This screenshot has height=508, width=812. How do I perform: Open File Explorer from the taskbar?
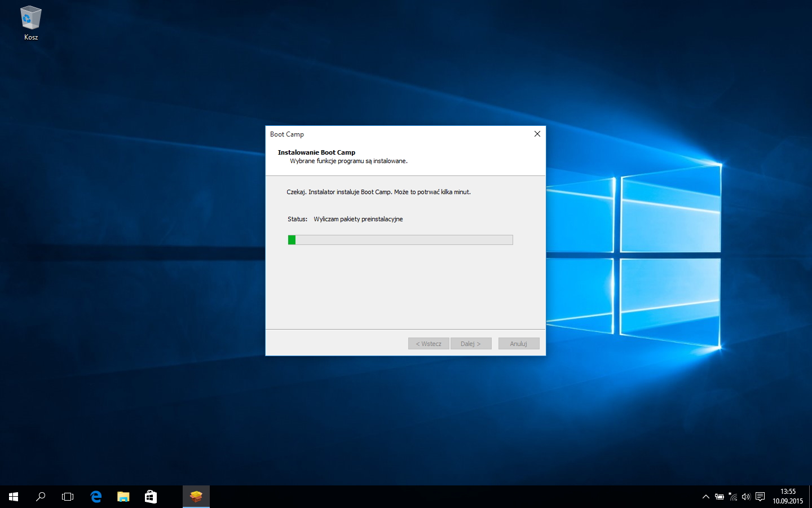click(x=123, y=497)
